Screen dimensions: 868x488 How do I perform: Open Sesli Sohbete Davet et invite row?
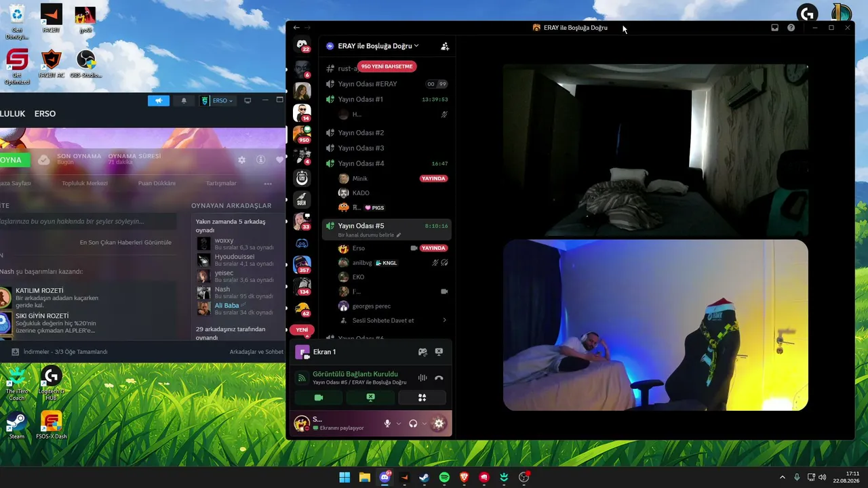[393, 321]
